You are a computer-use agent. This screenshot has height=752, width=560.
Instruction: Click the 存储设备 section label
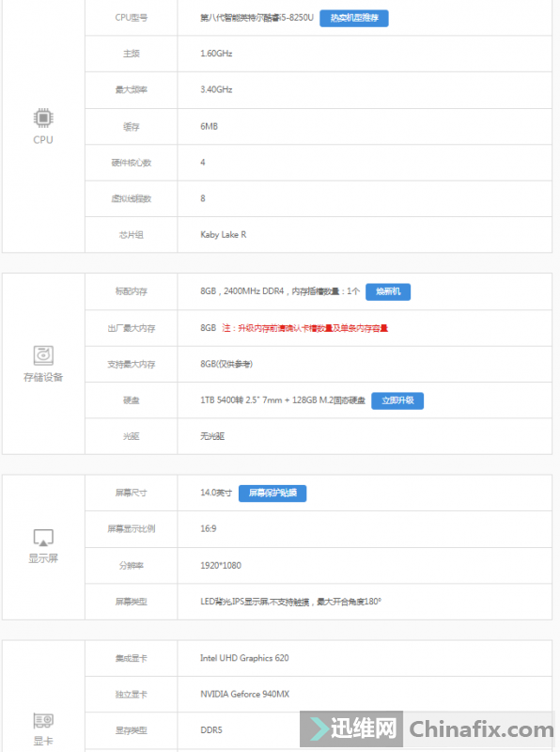(x=43, y=378)
